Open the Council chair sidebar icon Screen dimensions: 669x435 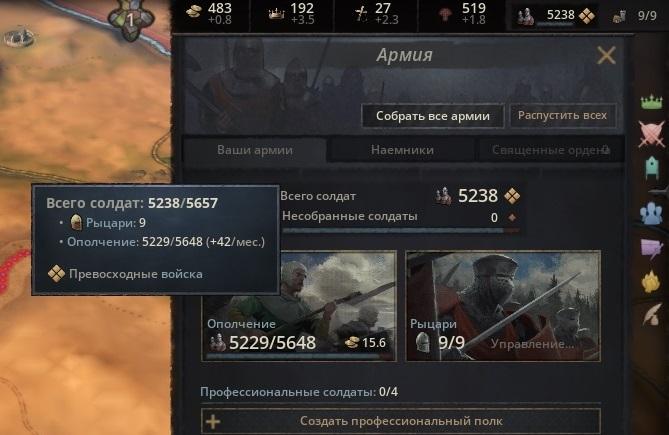[x=652, y=168]
